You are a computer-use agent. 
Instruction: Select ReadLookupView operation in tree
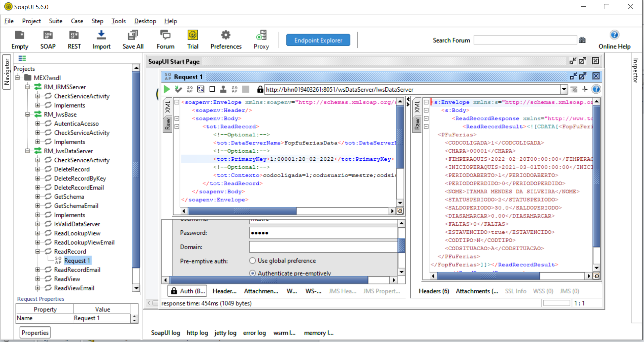77,233
